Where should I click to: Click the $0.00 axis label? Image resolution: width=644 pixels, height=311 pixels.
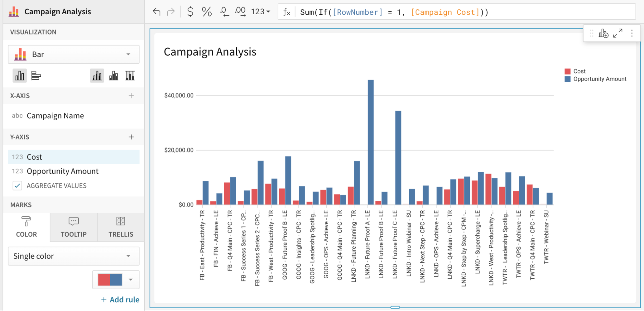click(x=186, y=205)
